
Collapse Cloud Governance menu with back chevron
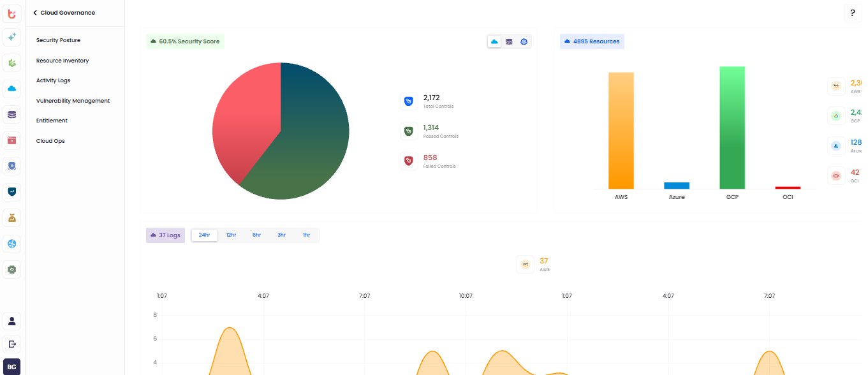pos(35,13)
